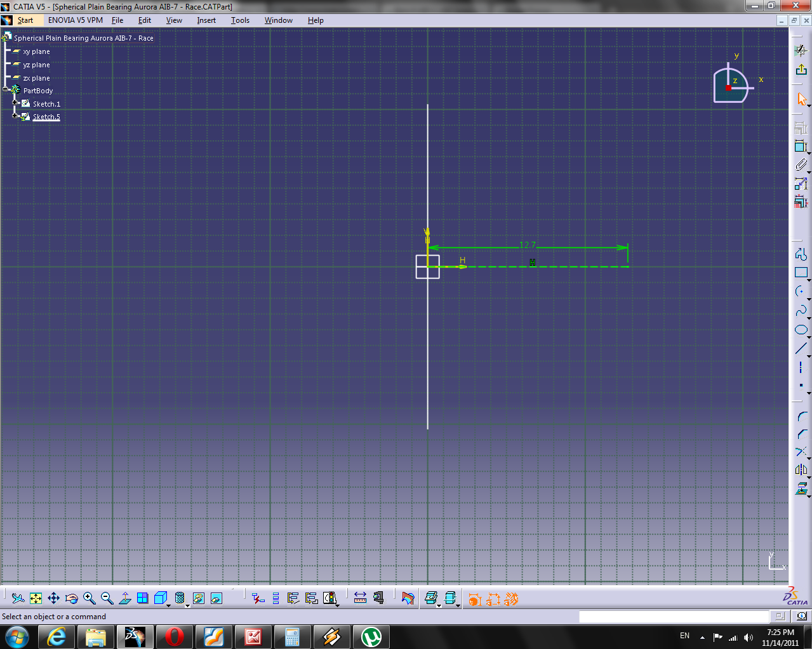Click the Edit Multi-Constraint icon
The height and width of the screenshot is (649, 812).
801,202
